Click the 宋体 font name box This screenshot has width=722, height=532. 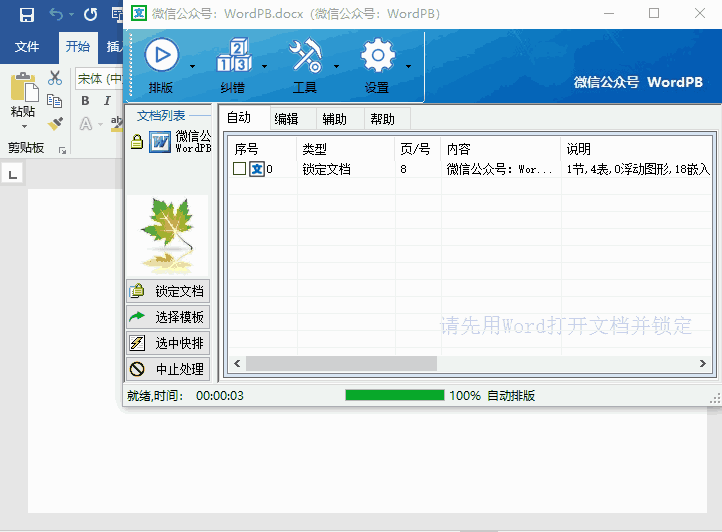(x=99, y=79)
